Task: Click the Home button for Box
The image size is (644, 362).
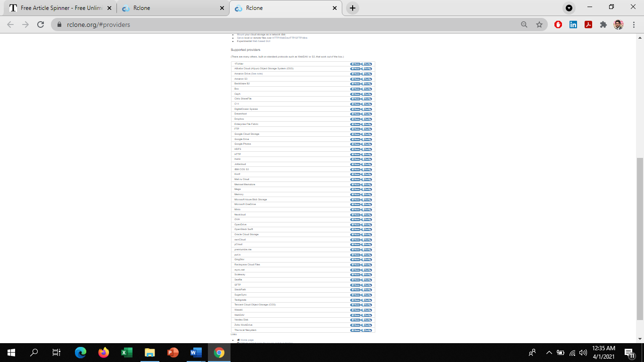Action: point(355,89)
